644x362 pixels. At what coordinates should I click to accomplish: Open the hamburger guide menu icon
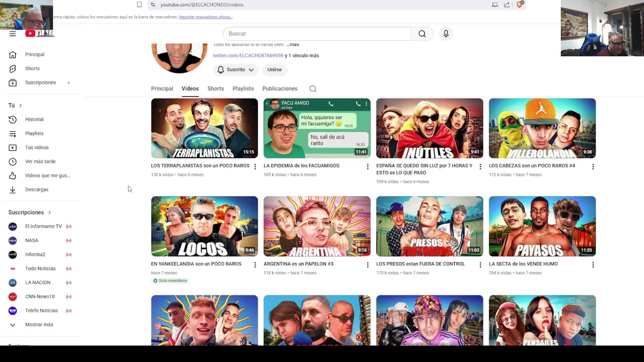point(13,34)
